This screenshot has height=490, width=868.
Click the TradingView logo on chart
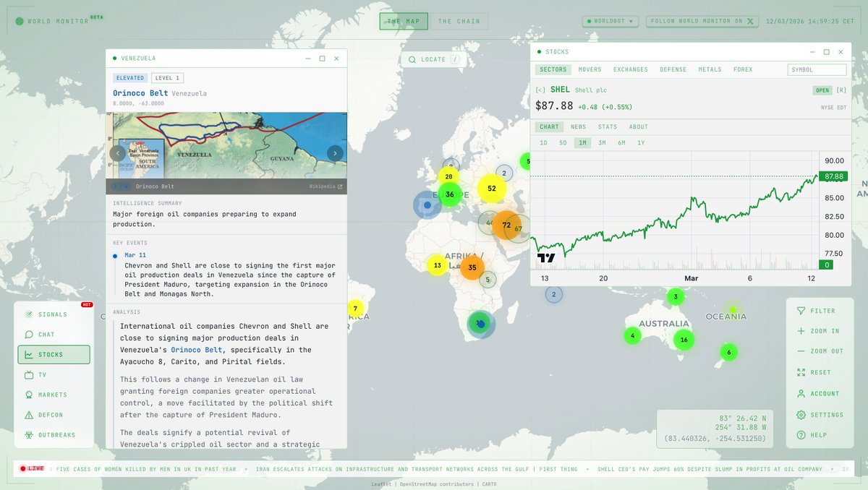click(546, 258)
